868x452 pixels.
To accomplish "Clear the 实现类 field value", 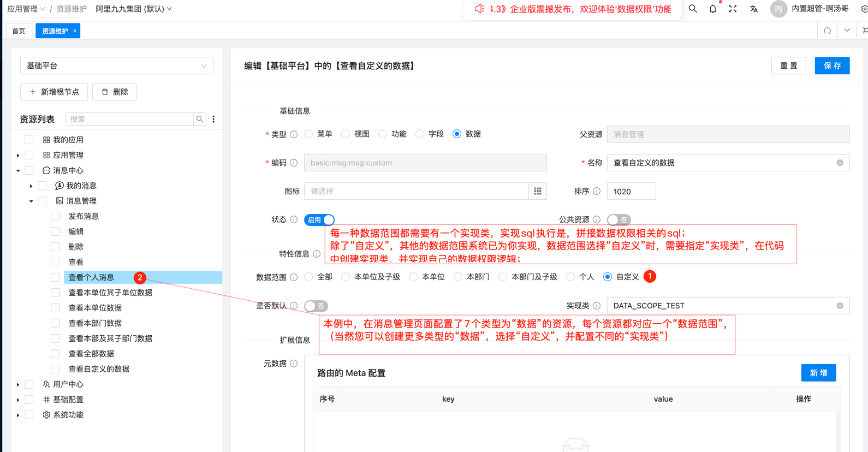I will tap(840, 306).
